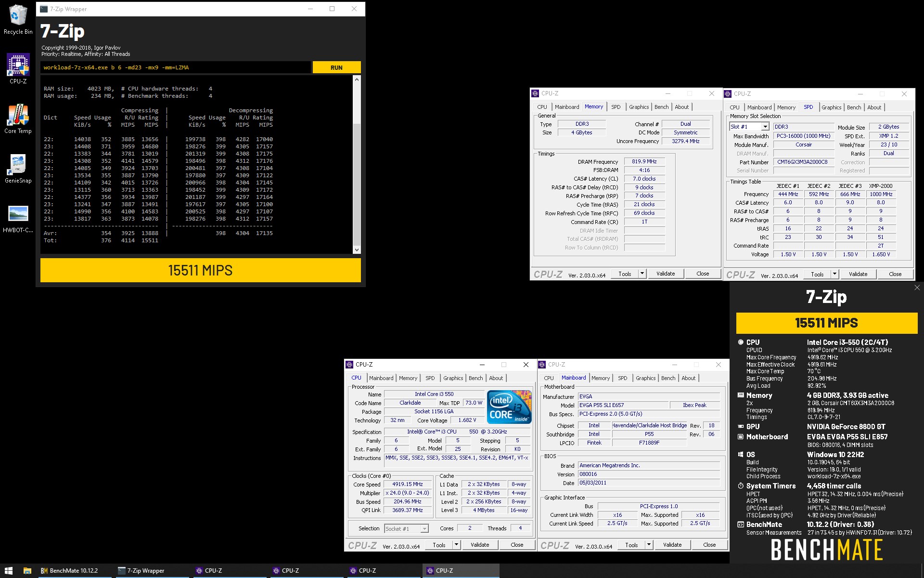Select the CPU tab in Memory CPU-Z window
The image size is (924, 578).
click(542, 107)
